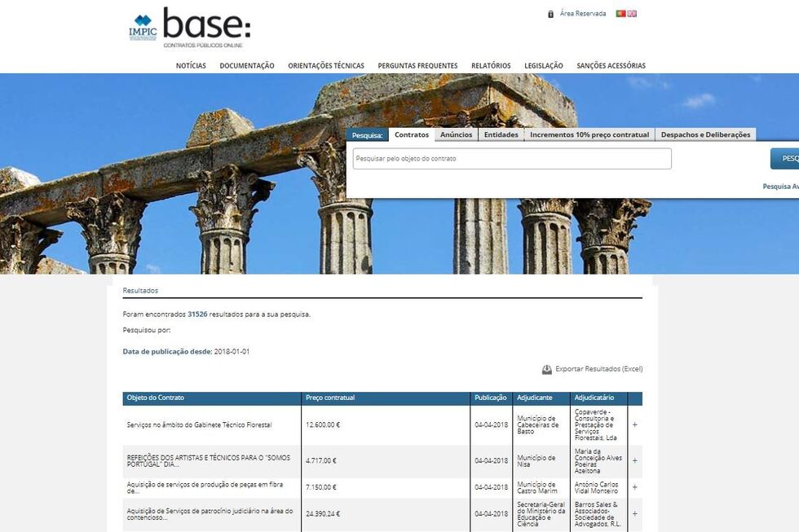Click the base: site logo
Image resolution: width=799 pixels, height=532 pixels.
tap(207, 26)
